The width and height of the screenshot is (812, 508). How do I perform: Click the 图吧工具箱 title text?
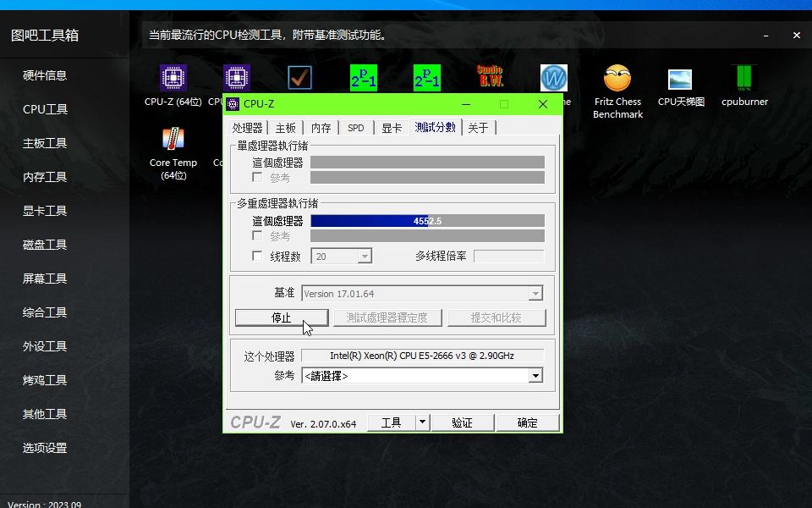pos(45,36)
